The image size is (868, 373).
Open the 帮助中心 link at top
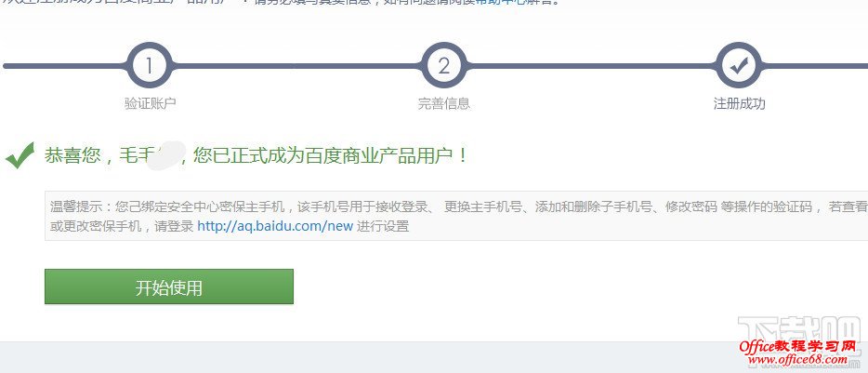pos(500,2)
